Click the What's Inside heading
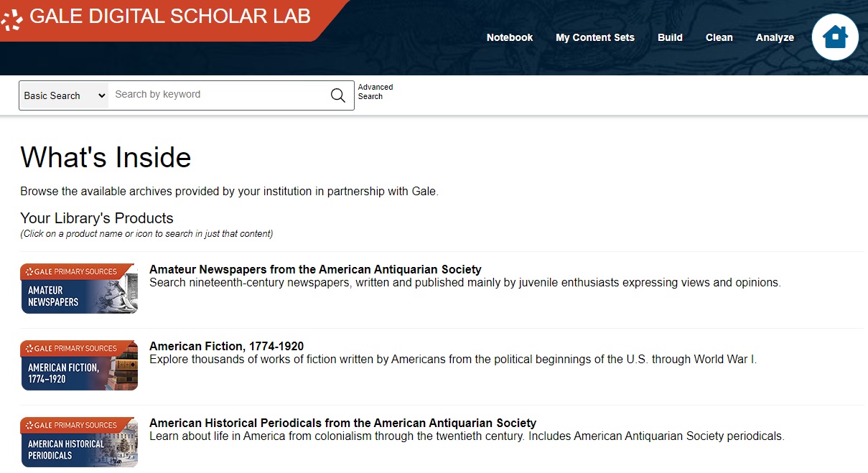868x473 pixels. 106,157
